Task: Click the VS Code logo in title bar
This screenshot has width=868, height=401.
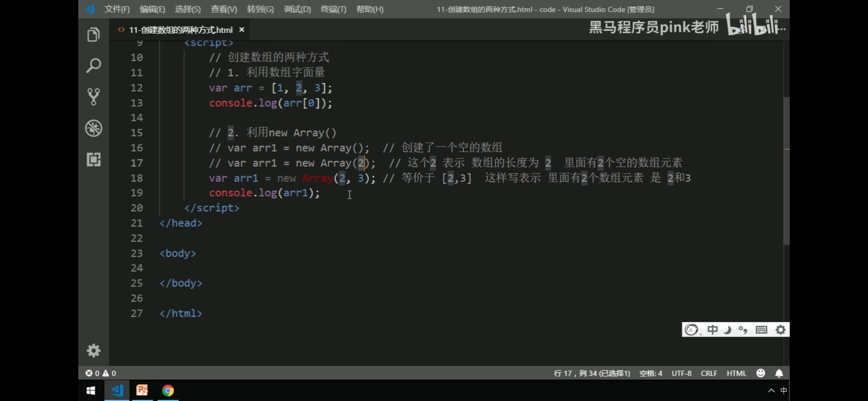Action: tap(90, 9)
